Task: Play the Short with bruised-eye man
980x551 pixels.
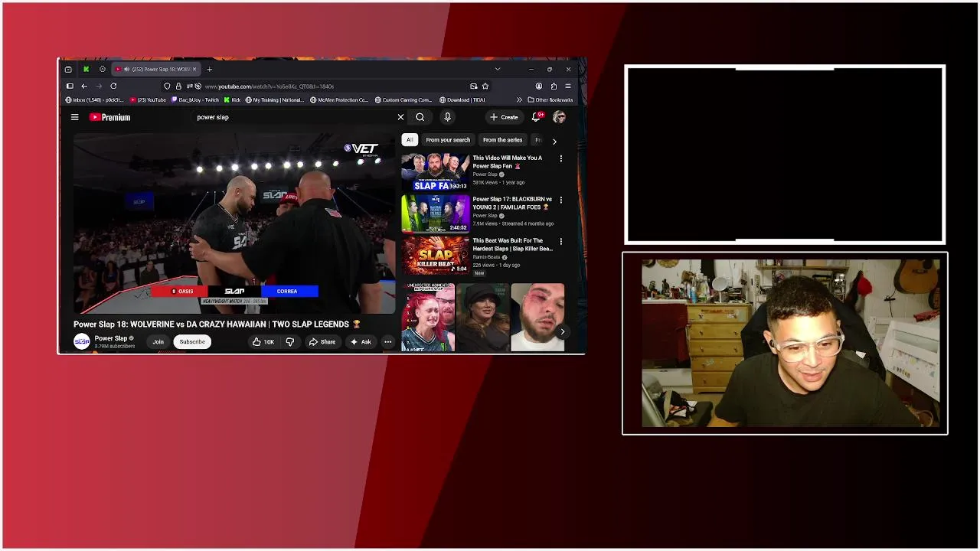Action: coord(537,317)
